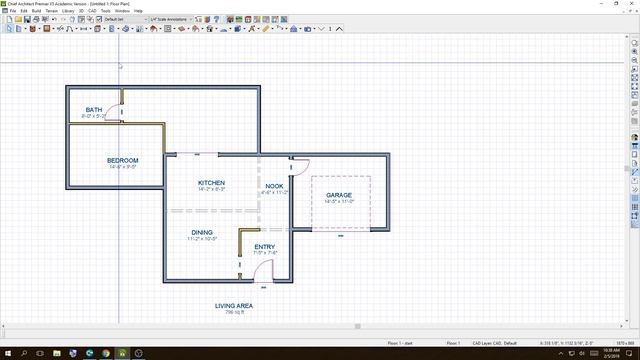Select the KITCHEN room label
The image size is (640, 360).
[x=211, y=183]
